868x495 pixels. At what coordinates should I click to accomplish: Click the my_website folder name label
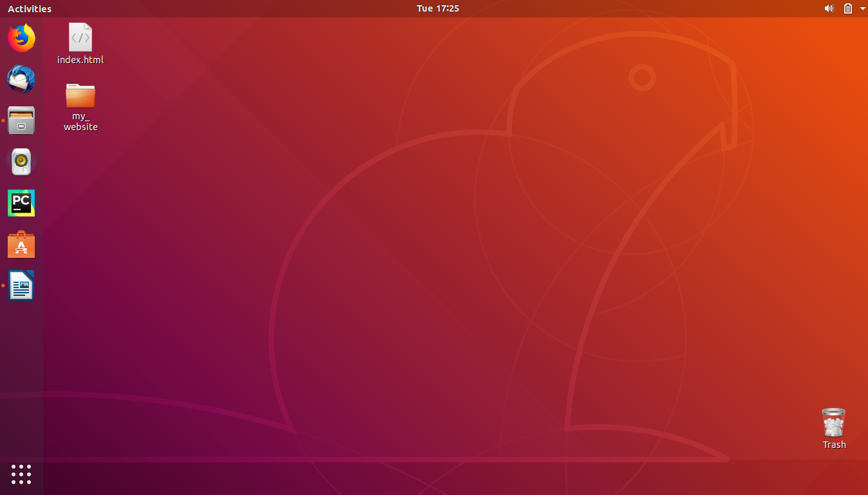[80, 122]
